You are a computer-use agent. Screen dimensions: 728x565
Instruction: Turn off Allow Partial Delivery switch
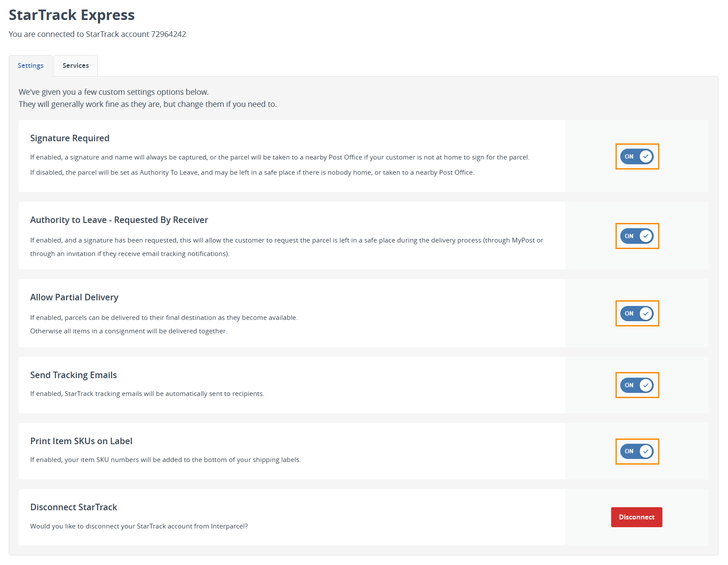(637, 313)
